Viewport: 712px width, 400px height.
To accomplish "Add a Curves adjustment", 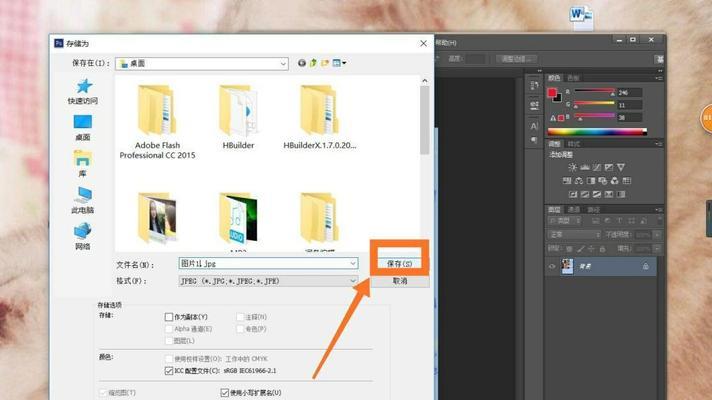I will [597, 167].
